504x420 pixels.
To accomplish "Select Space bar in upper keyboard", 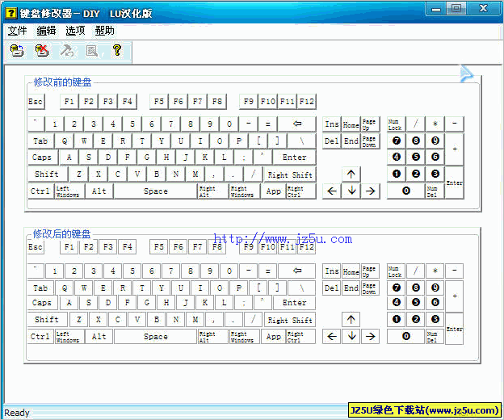I will (x=156, y=191).
